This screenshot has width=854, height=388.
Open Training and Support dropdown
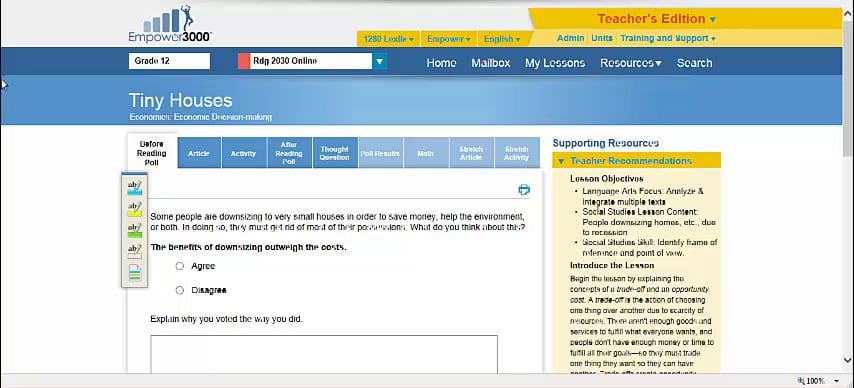668,38
